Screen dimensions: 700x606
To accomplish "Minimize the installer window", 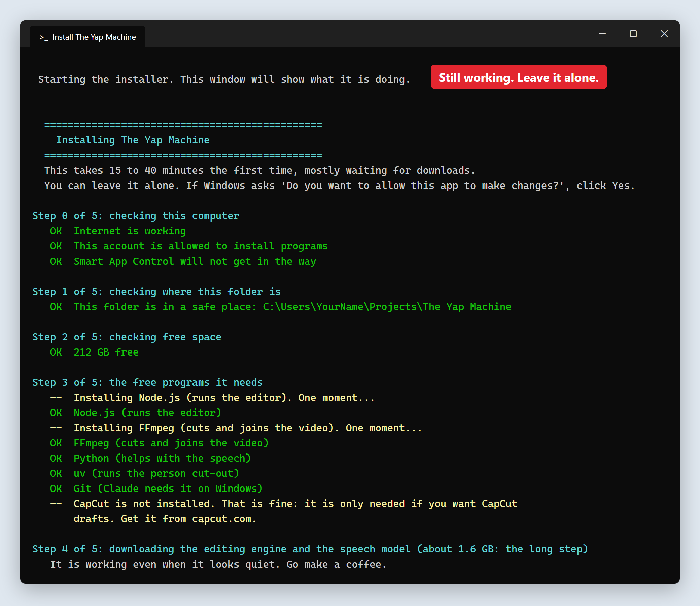I will 602,34.
